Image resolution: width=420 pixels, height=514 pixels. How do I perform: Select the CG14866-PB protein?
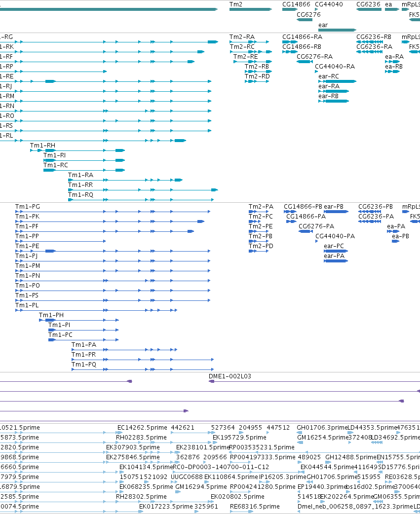coord(290,212)
